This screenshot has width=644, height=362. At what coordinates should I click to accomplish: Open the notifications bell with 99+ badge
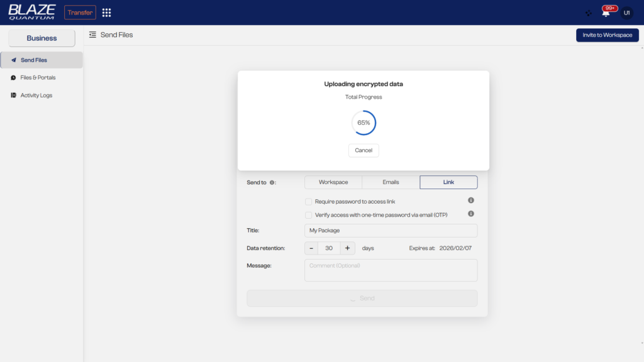[x=605, y=12]
